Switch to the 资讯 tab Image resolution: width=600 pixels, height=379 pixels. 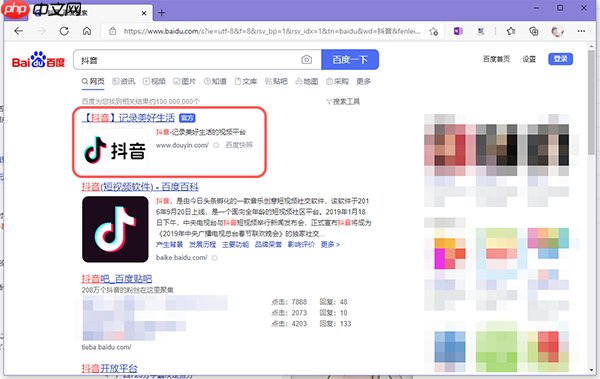point(124,82)
